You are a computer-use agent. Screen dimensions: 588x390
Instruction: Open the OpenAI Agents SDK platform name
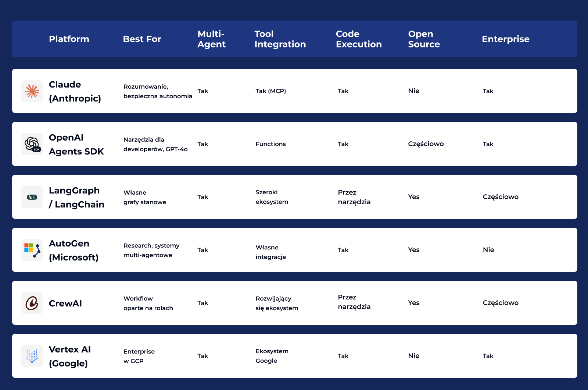pyautogui.click(x=76, y=144)
